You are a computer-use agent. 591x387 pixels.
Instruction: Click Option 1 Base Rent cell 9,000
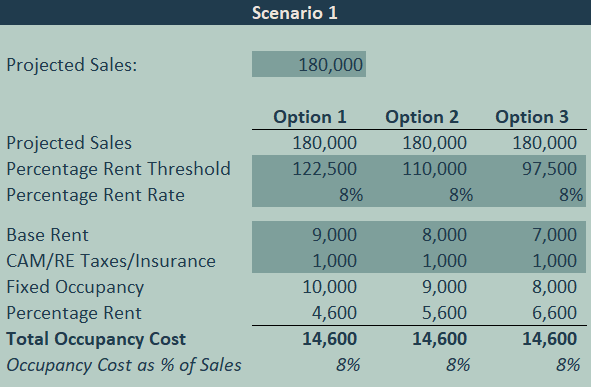click(x=309, y=234)
